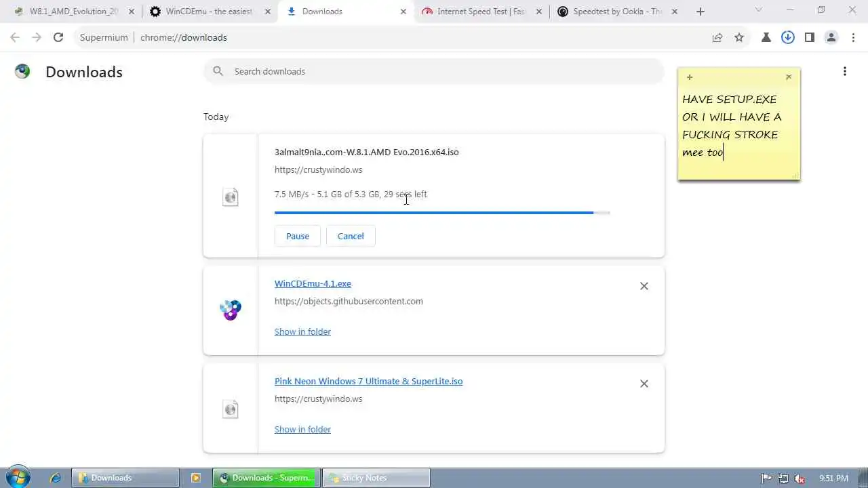Click the Downloads page logo icon
The height and width of the screenshot is (488, 868).
click(x=22, y=71)
